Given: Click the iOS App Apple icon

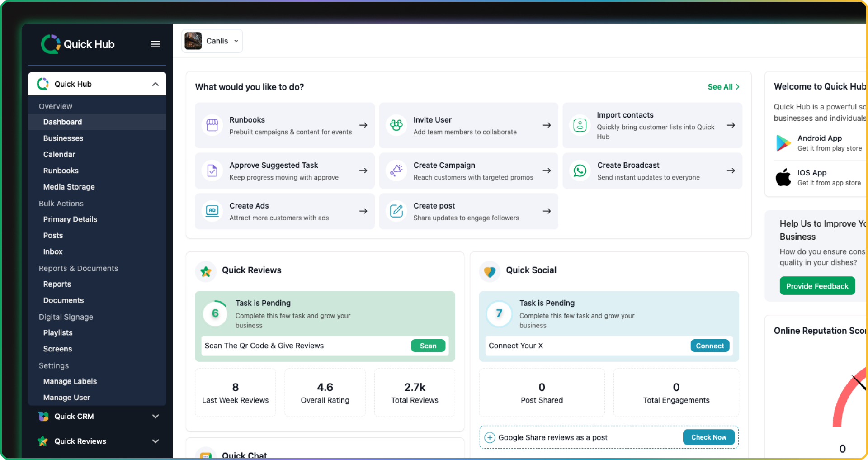Looking at the screenshot, I should 783,177.
